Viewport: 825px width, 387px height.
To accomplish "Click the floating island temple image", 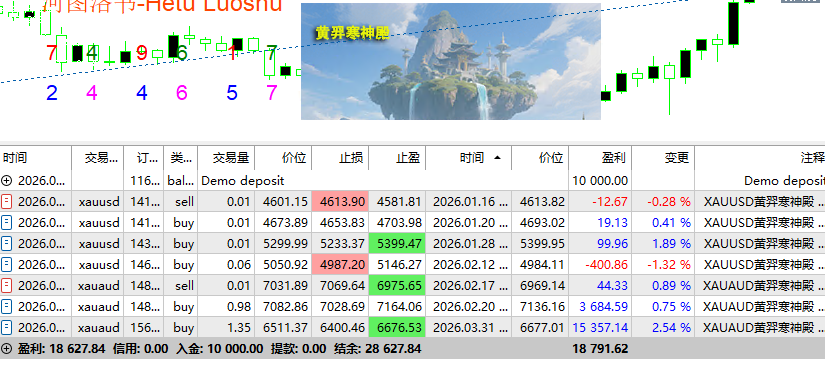I will [x=451, y=62].
